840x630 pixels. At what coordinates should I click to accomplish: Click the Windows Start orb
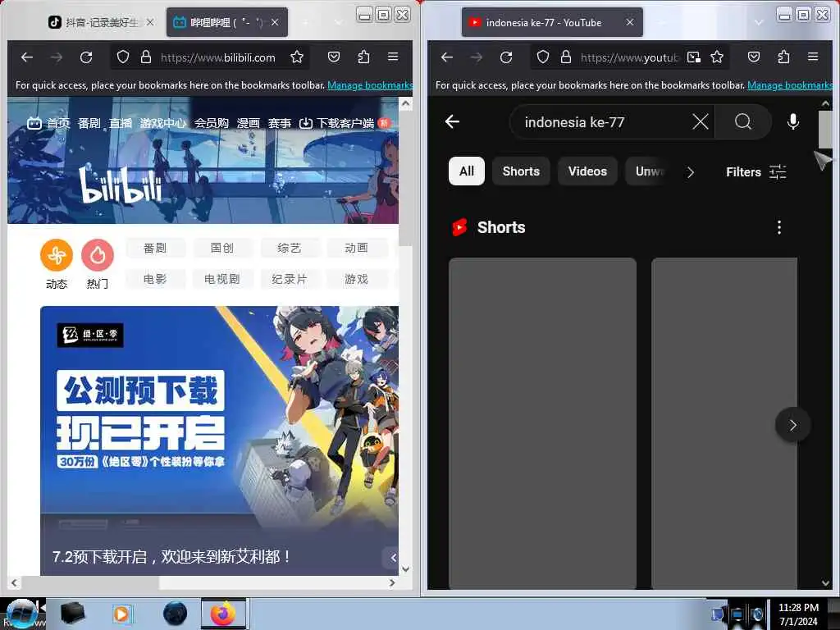[21, 614]
